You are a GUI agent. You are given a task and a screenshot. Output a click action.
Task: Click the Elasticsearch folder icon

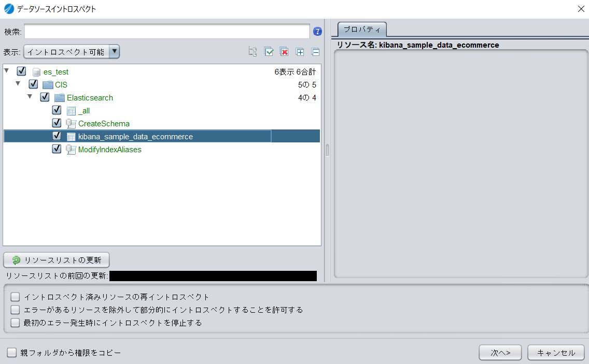60,98
